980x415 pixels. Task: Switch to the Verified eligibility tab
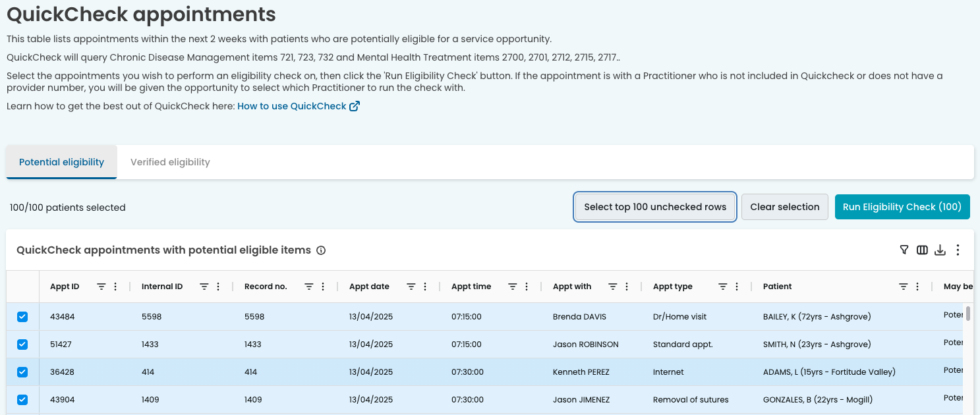point(170,162)
